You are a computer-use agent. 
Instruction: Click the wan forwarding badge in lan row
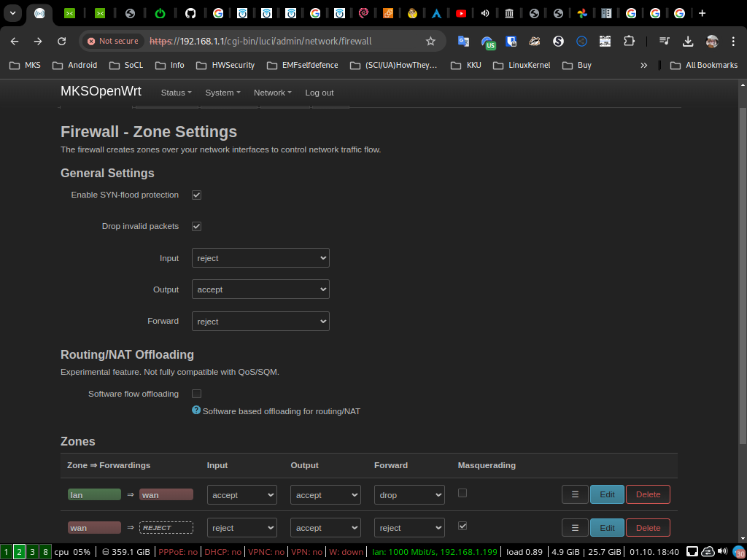166,495
